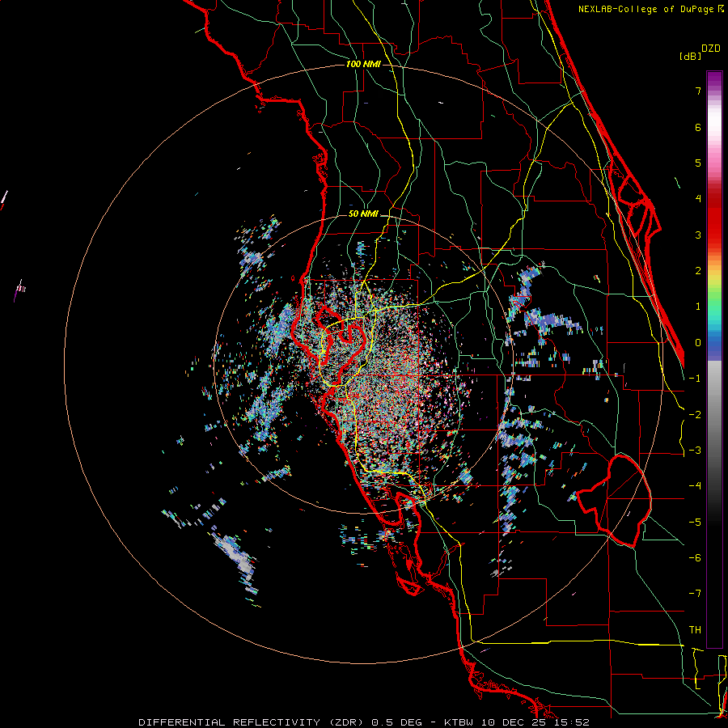Click the 7 value on the color scale
Viewport: 728px width, 728px height.
click(698, 91)
